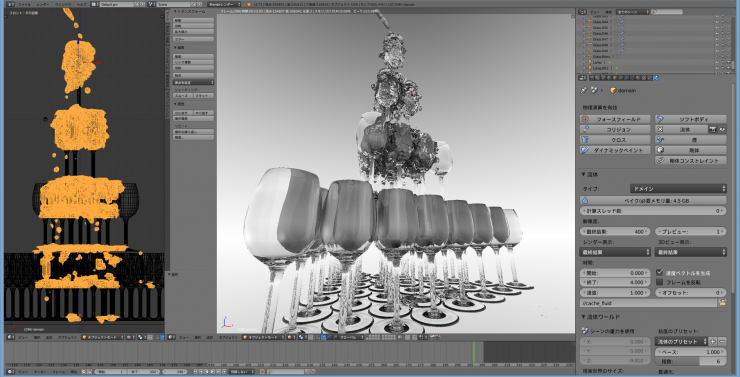Click the 剛体 physics button
Viewport: 740px width, 377px height.
click(x=691, y=150)
